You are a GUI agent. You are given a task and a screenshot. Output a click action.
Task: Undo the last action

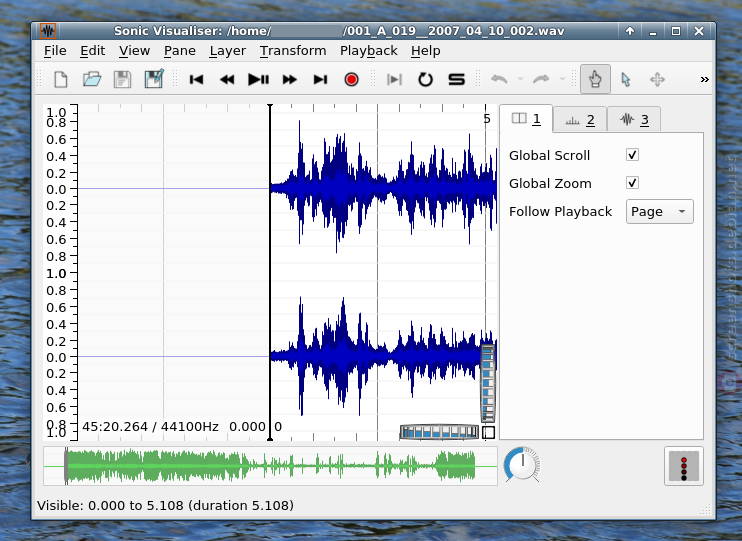coord(499,79)
